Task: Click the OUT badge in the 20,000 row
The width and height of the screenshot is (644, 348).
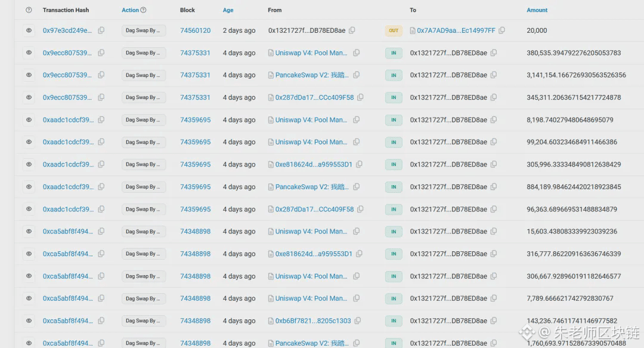Action: [394, 30]
